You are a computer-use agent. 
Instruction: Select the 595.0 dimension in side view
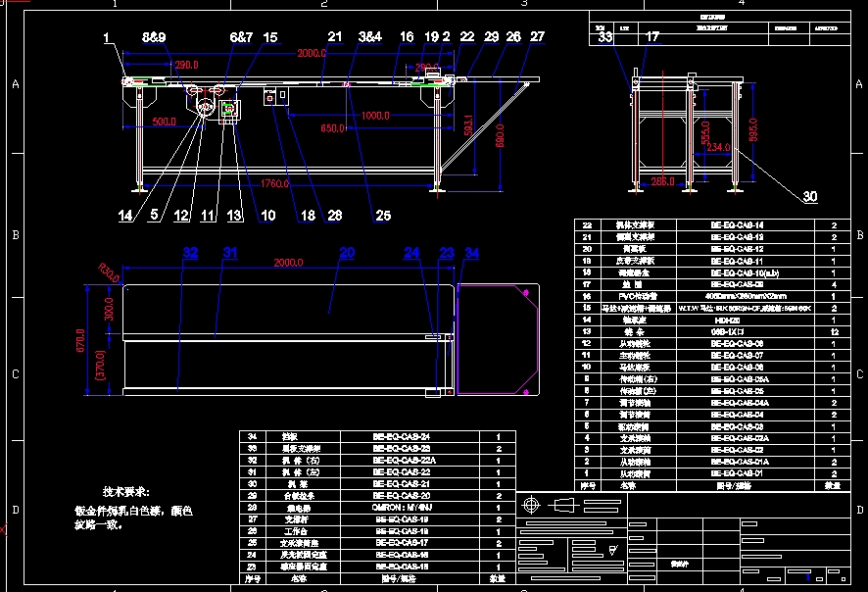click(752, 129)
